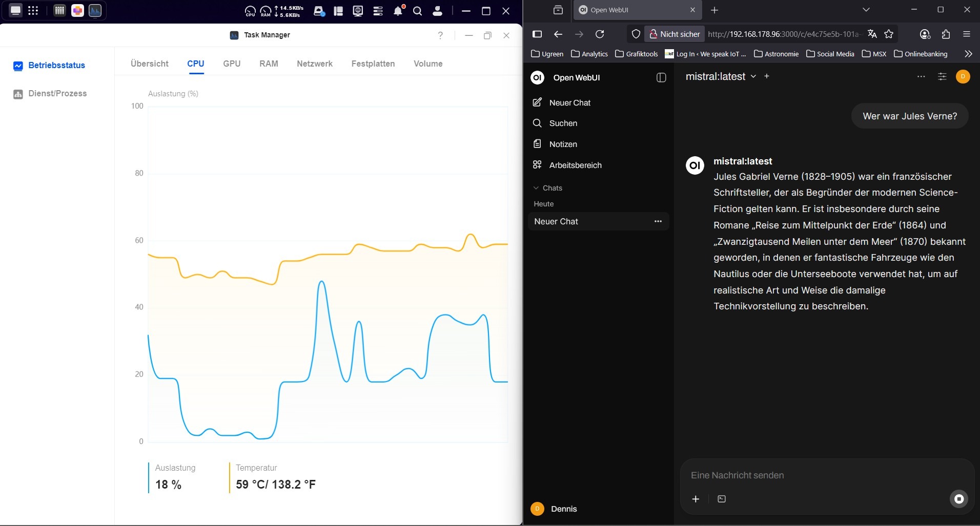The height and width of the screenshot is (526, 980).
Task: Open the search icon in top bar
Action: point(417,11)
